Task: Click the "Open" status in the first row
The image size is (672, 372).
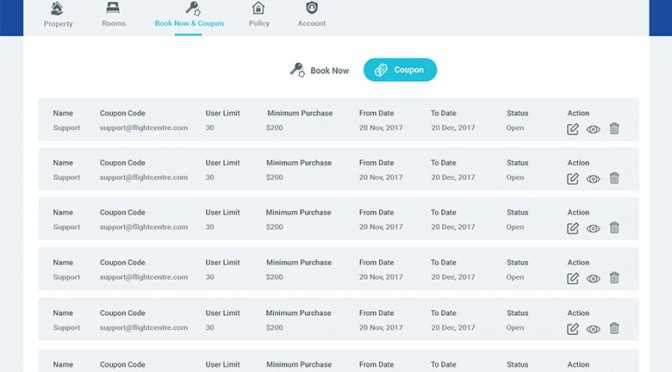Action: [515, 128]
